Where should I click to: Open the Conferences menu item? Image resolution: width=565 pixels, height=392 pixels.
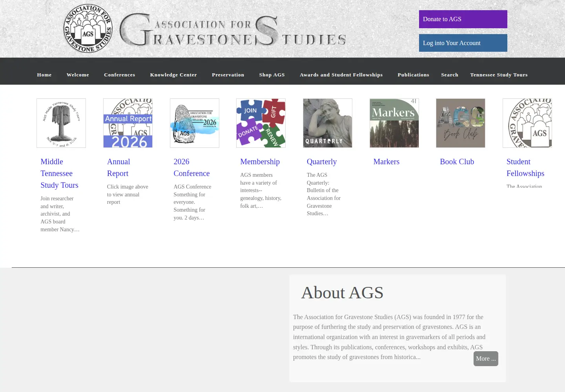point(120,75)
